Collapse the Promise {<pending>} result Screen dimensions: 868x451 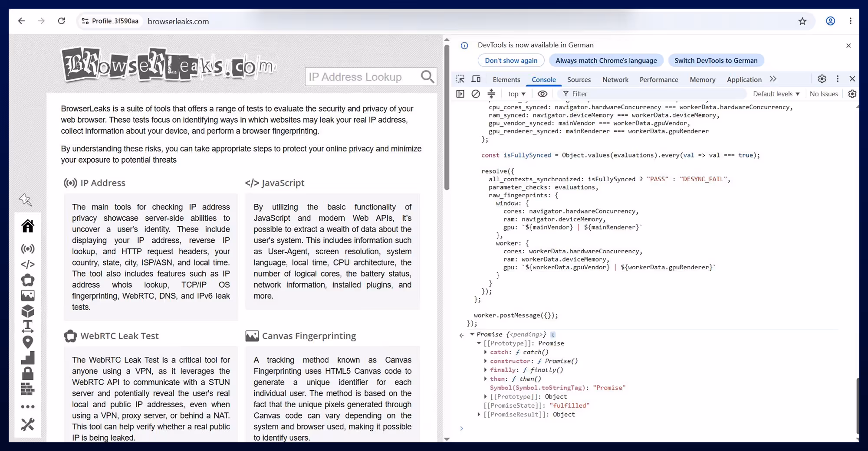472,334
